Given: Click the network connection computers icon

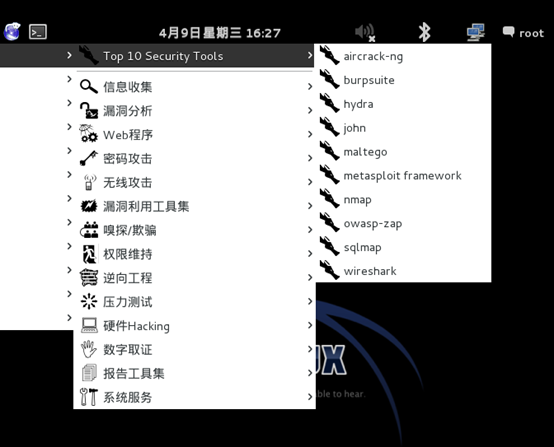Looking at the screenshot, I should [476, 32].
